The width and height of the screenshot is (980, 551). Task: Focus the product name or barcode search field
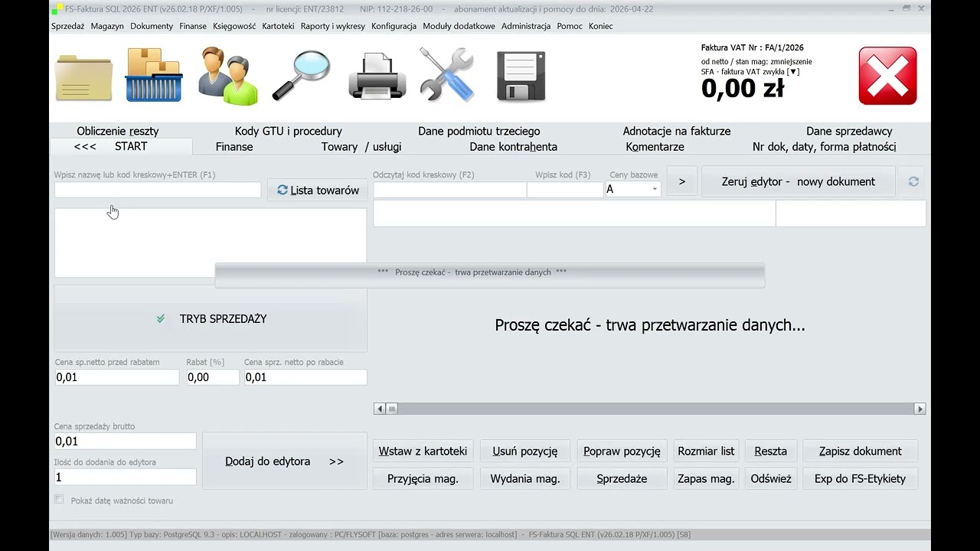pyautogui.click(x=158, y=190)
